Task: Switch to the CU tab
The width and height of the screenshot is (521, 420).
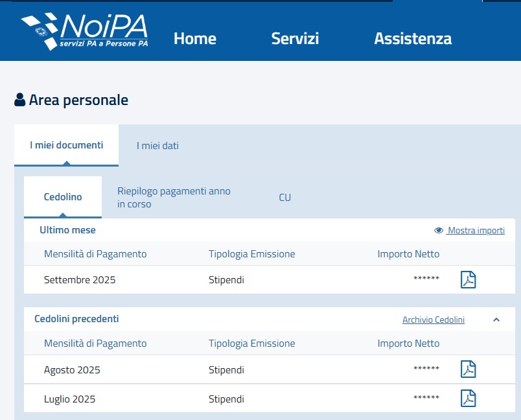Action: (x=285, y=197)
